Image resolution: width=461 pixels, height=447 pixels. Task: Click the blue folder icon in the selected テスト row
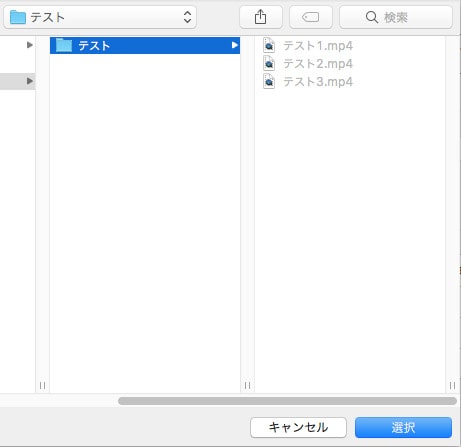[64, 45]
